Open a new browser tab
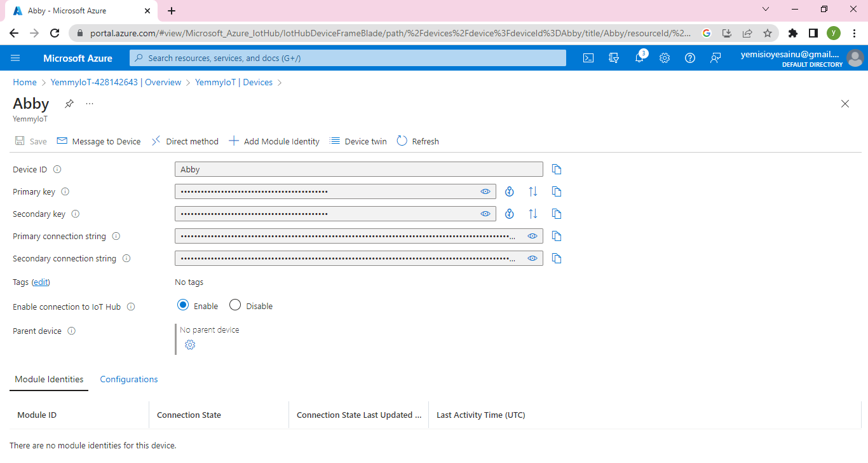This screenshot has width=868, height=463. pyautogui.click(x=172, y=11)
